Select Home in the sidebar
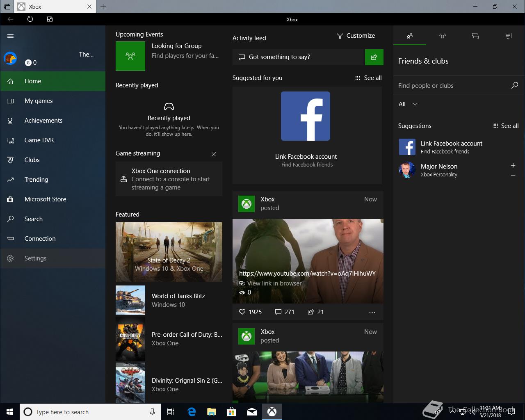This screenshot has width=525, height=420. 53,81
